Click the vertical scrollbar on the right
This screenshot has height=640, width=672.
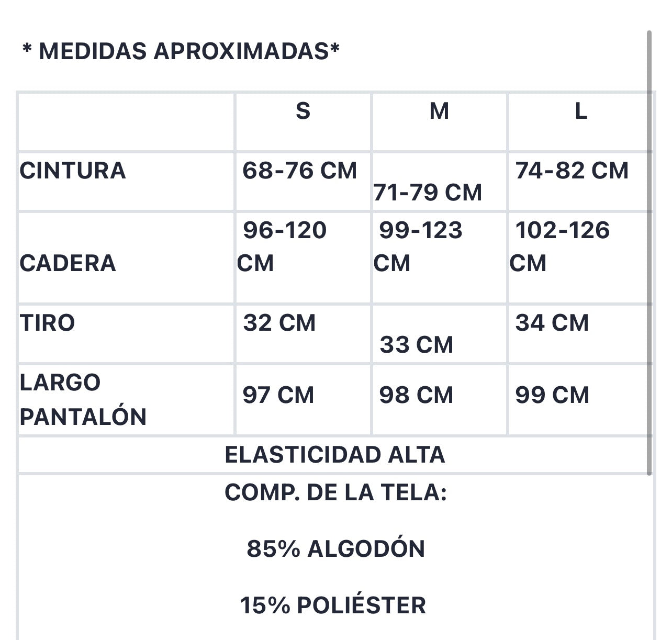click(x=649, y=253)
